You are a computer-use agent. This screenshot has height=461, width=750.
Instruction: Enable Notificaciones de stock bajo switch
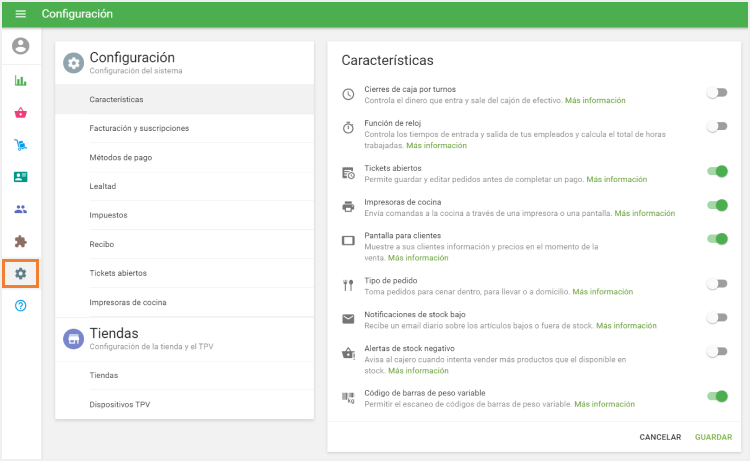click(x=717, y=318)
